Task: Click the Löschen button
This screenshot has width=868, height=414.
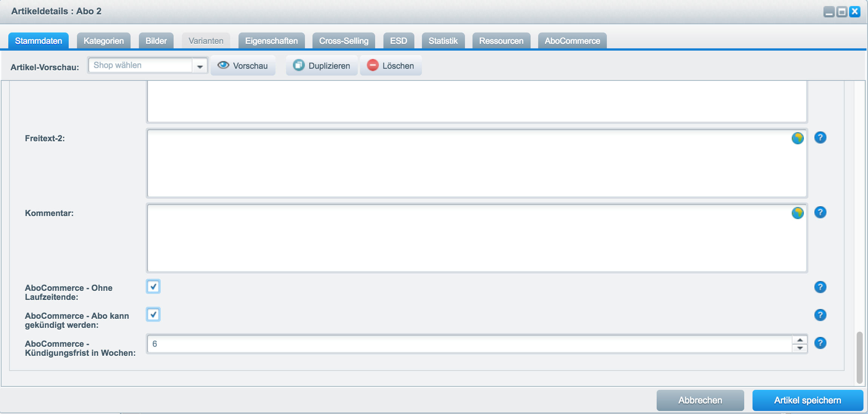Action: click(391, 66)
